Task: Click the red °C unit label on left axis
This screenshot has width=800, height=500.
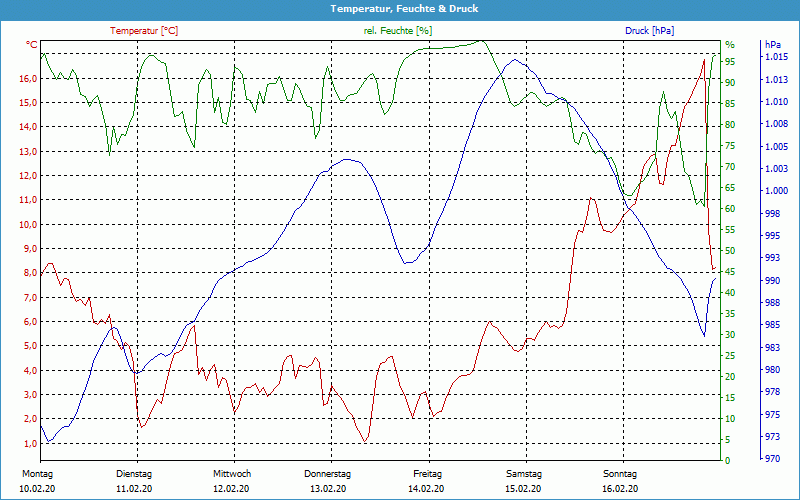Action: 32,45
